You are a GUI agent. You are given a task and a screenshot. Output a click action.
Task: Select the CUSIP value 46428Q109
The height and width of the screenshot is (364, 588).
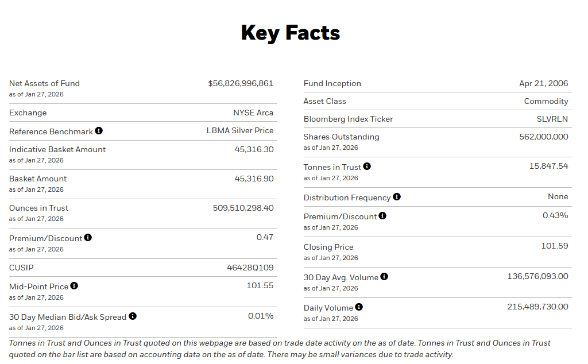coord(250,268)
